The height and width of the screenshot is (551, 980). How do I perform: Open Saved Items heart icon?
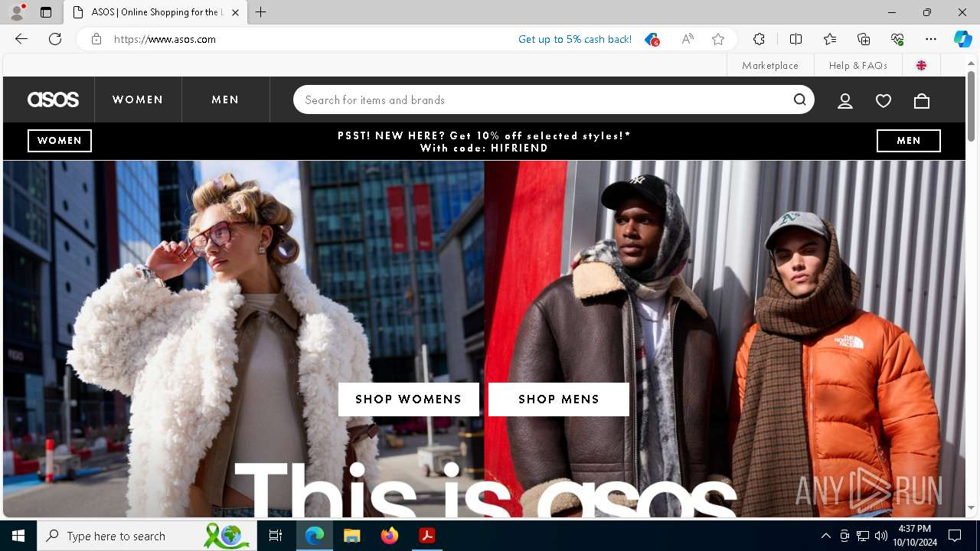pos(884,100)
